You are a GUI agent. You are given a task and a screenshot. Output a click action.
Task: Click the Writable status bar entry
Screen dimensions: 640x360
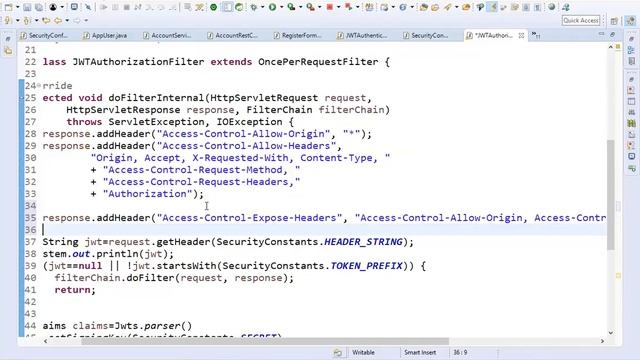[363, 352]
